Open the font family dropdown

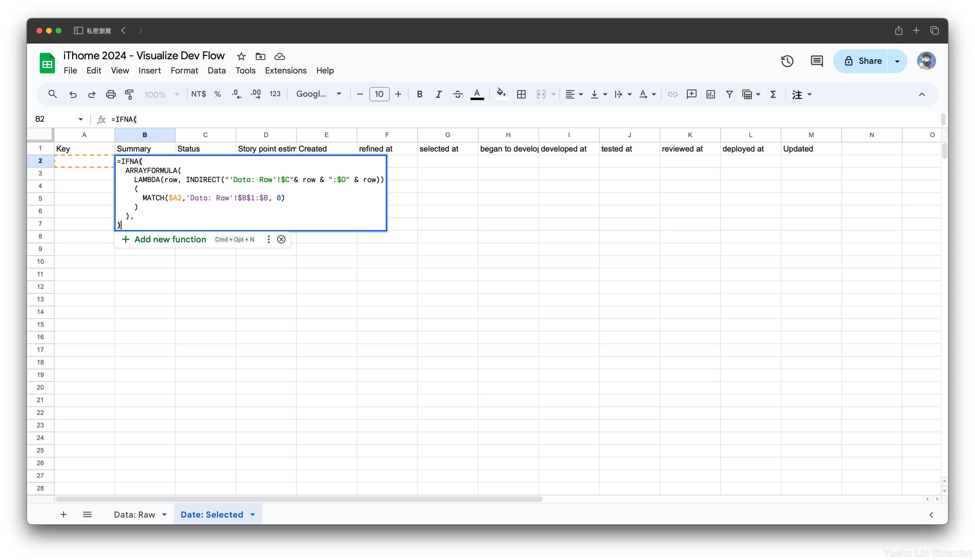point(319,94)
